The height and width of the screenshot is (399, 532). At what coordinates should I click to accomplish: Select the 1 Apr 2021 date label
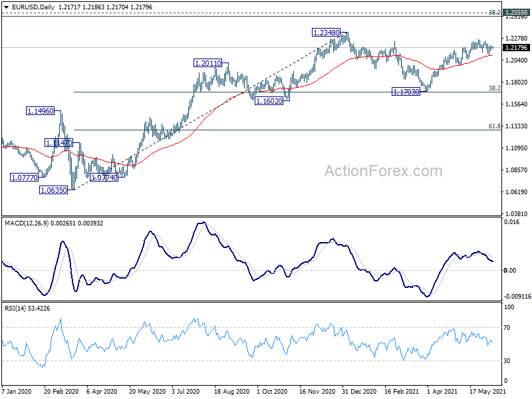coord(442,392)
